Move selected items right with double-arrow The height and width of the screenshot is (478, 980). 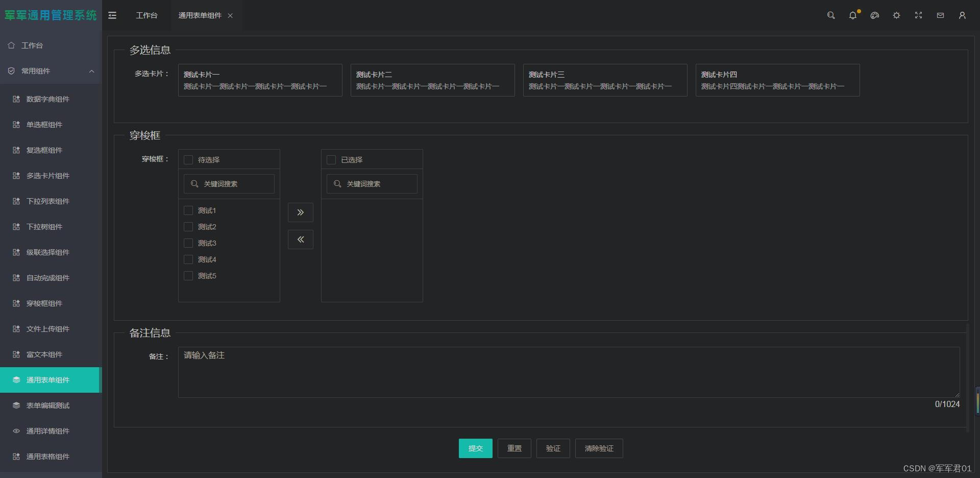301,212
